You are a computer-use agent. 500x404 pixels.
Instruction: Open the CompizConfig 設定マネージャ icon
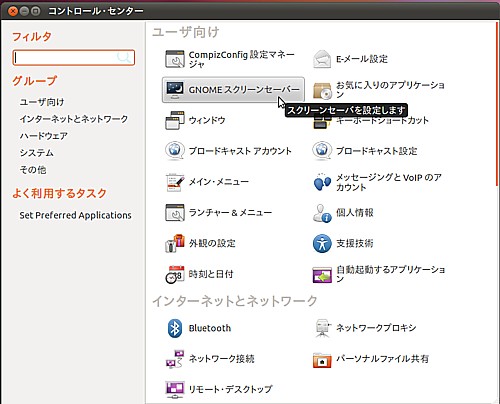(x=175, y=59)
